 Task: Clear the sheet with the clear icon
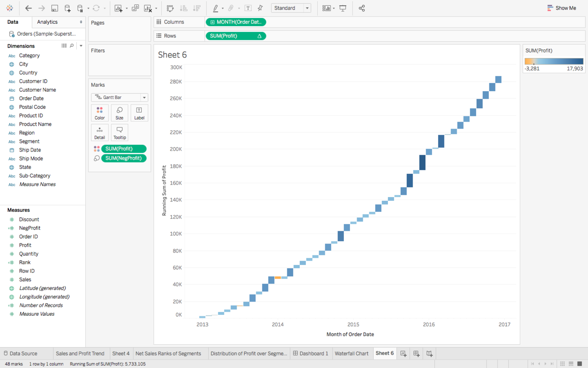tap(148, 8)
